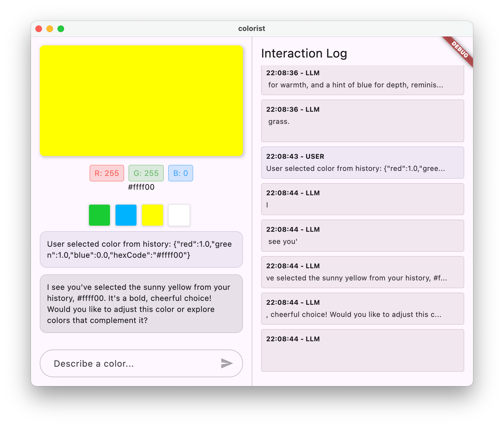Select the G: 255 green channel badge

(146, 173)
